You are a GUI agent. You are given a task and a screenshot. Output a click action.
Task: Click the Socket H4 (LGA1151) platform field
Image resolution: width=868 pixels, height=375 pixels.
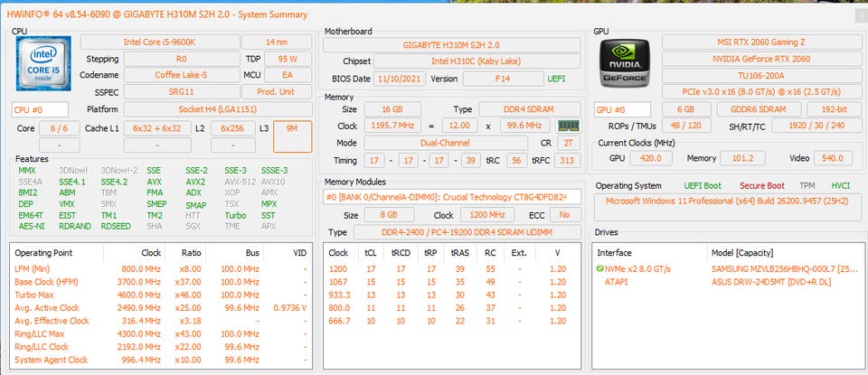[218, 109]
